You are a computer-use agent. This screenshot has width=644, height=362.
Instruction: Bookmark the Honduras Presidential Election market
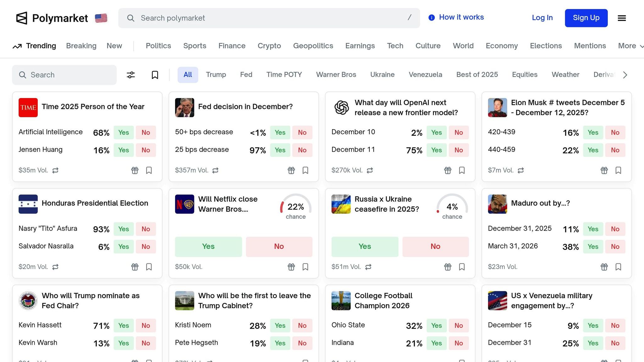[x=149, y=267]
